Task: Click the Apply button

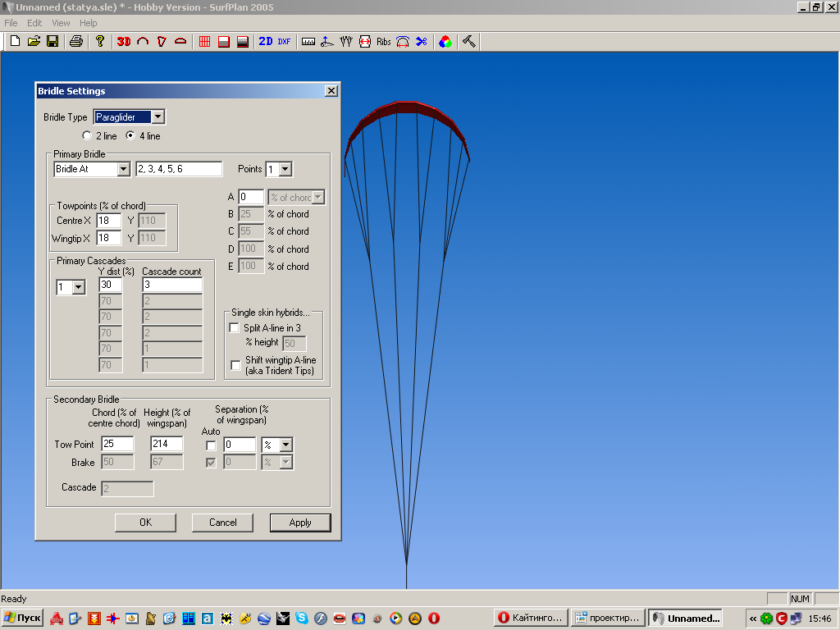Action: 300,523
